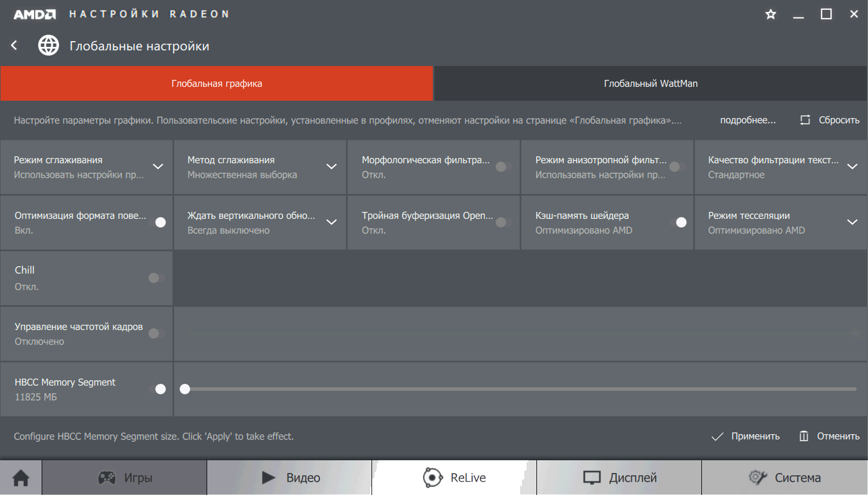Click the HBCC slider track middle
Screen dimensions: 868x495
(x=520, y=389)
